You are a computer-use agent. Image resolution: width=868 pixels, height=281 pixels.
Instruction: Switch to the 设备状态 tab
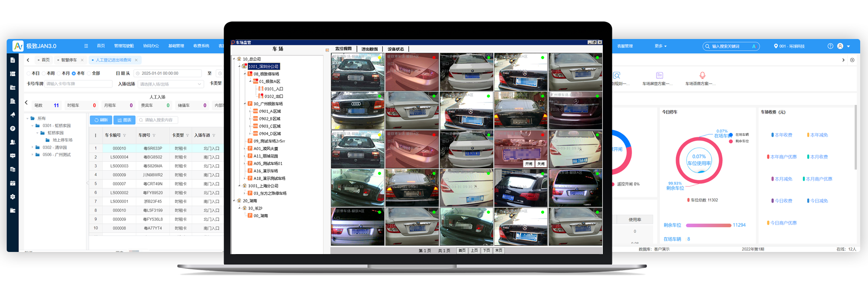(x=396, y=49)
